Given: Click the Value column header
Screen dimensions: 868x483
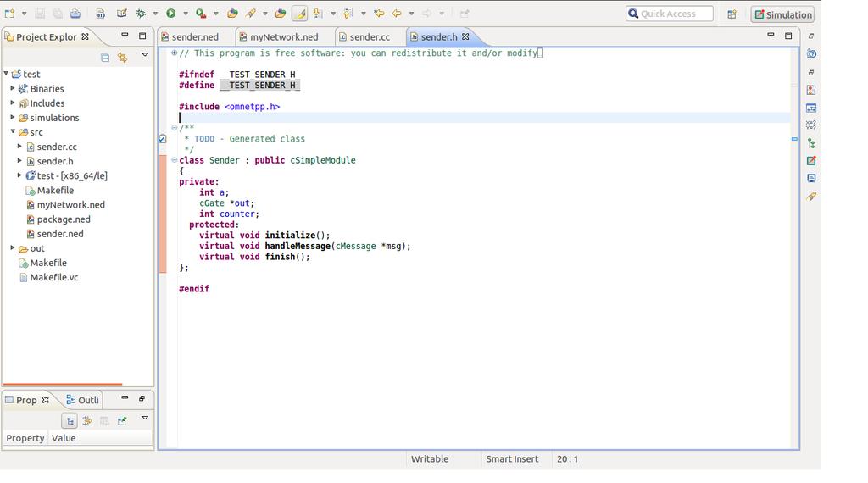Looking at the screenshot, I should [64, 438].
